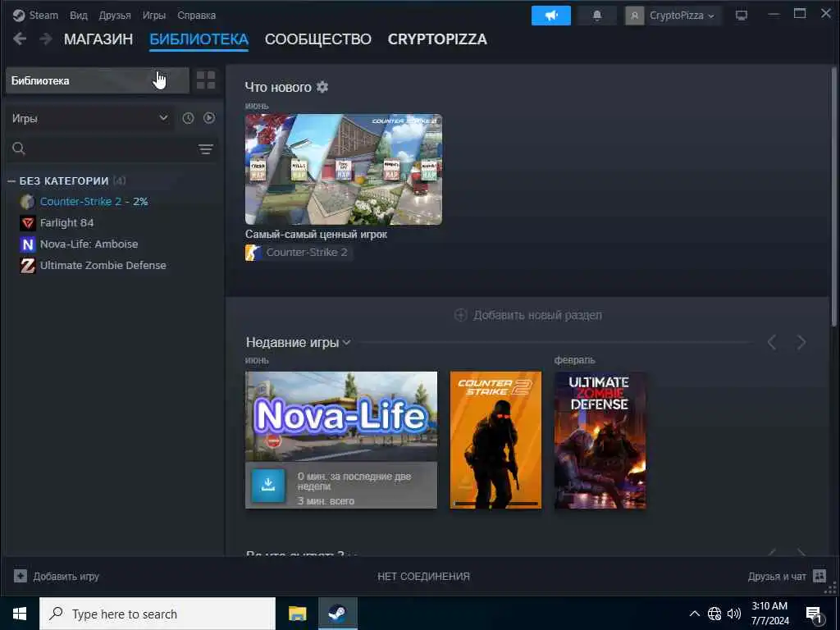The width and height of the screenshot is (840, 630).
Task: Open the Игры filter dropdown
Action: pos(89,118)
